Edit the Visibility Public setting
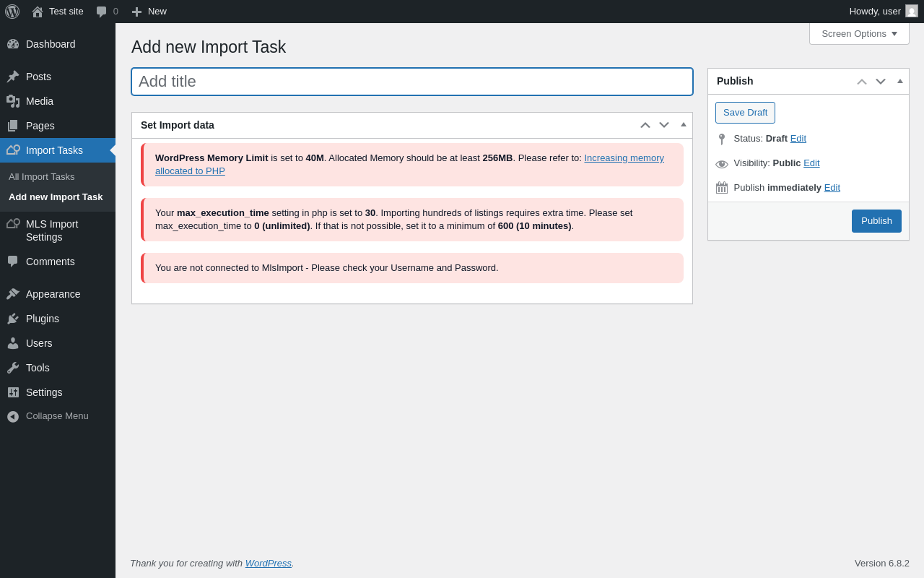Screen dimensions: 924x578 pyautogui.click(x=811, y=163)
